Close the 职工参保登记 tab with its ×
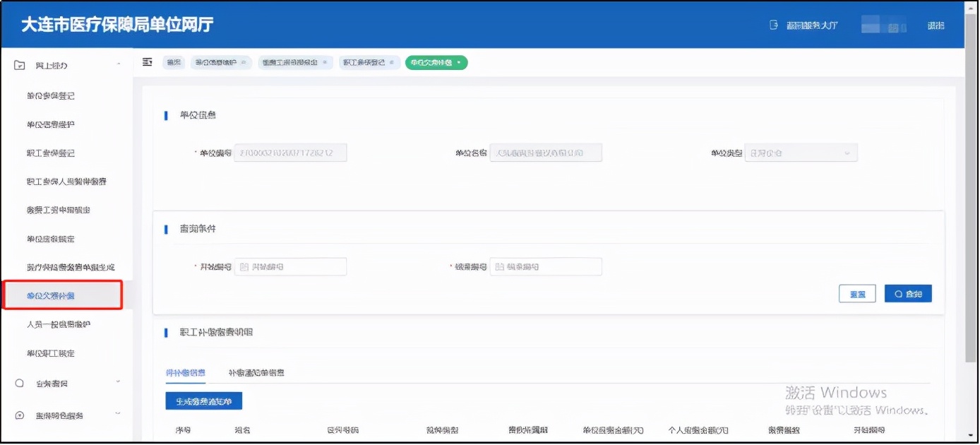Image resolution: width=980 pixels, height=445 pixels. pyautogui.click(x=393, y=62)
